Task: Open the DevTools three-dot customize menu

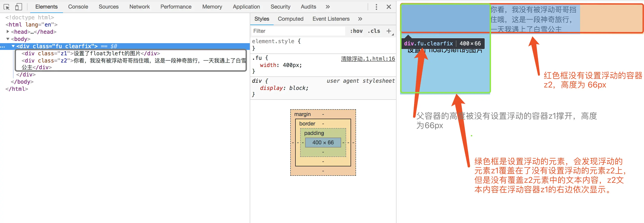Action: (376, 7)
